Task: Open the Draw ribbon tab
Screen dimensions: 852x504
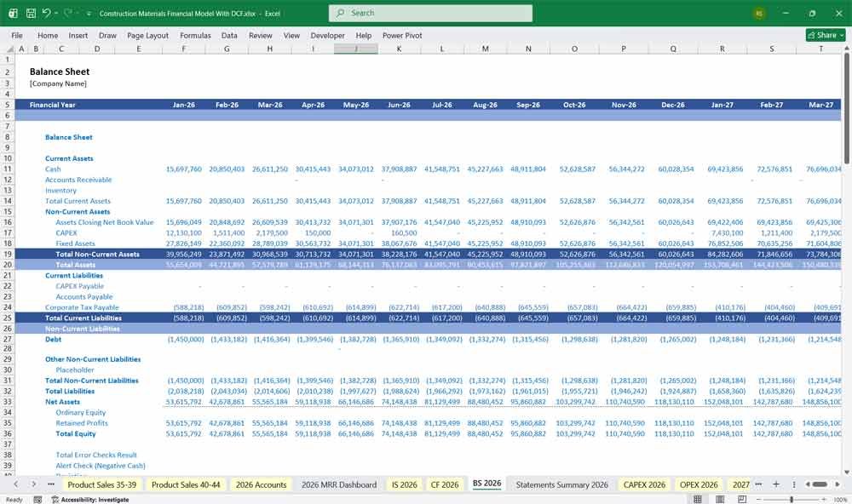Action: tap(107, 35)
